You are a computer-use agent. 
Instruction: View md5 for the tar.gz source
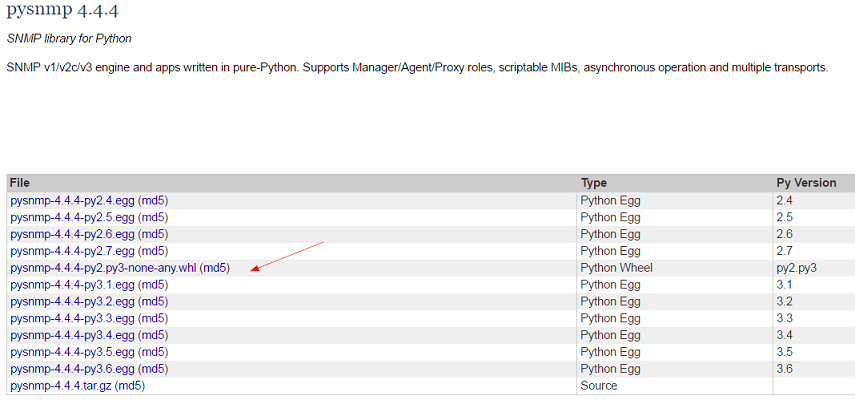pyautogui.click(x=130, y=386)
